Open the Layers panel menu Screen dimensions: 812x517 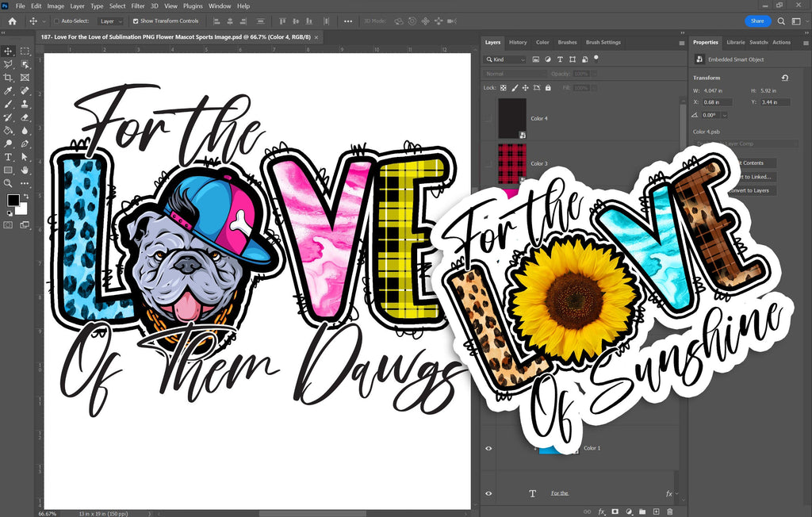point(681,43)
